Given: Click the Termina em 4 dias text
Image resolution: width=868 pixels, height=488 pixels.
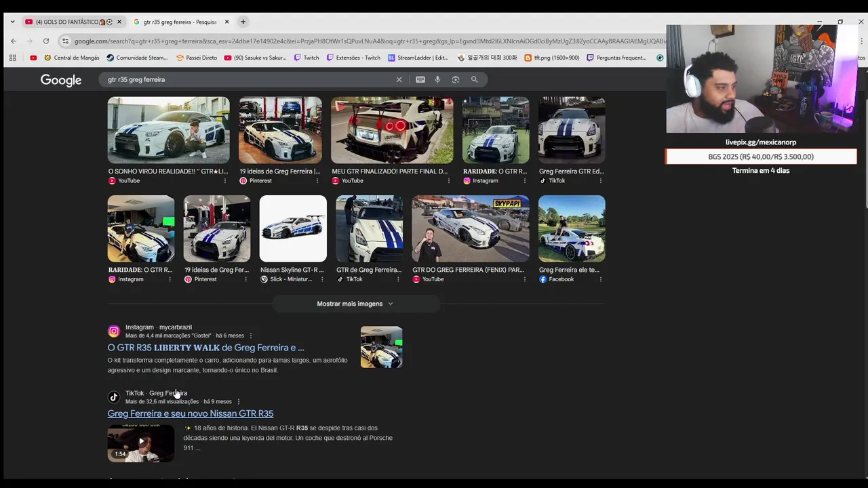Looking at the screenshot, I should (761, 171).
